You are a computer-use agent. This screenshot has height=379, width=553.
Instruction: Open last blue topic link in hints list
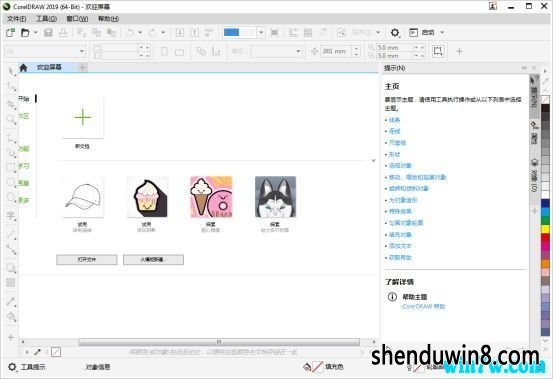coord(400,258)
